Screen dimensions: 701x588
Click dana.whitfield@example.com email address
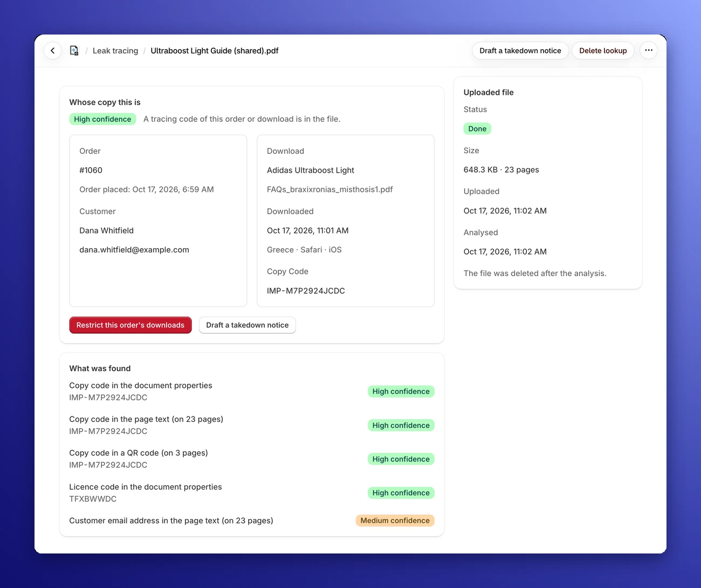point(134,250)
